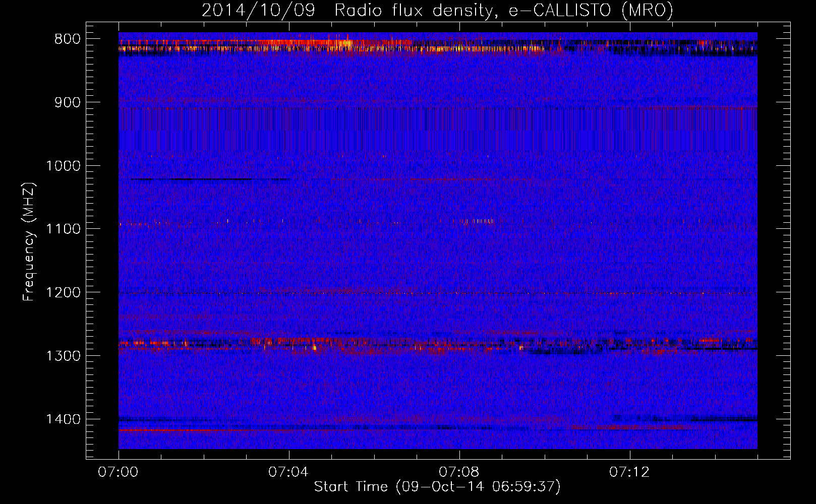Click the 1100 frequency tick label
The height and width of the screenshot is (504, 816).
63,229
